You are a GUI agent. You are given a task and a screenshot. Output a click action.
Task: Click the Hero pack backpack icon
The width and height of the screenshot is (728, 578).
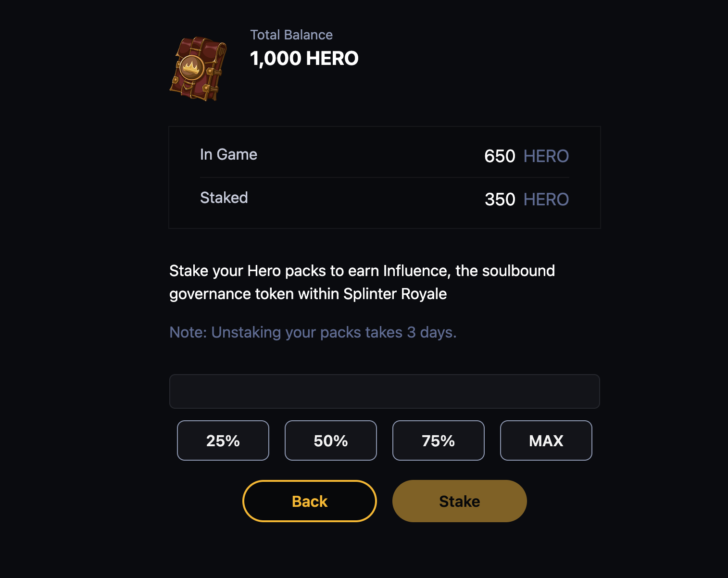[198, 68]
